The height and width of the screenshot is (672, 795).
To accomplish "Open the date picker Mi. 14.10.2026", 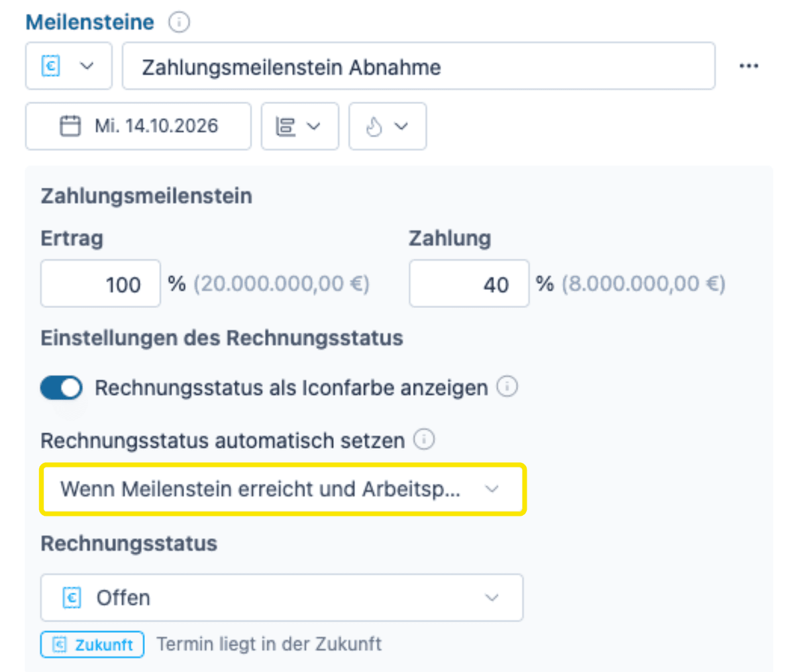I will [138, 126].
